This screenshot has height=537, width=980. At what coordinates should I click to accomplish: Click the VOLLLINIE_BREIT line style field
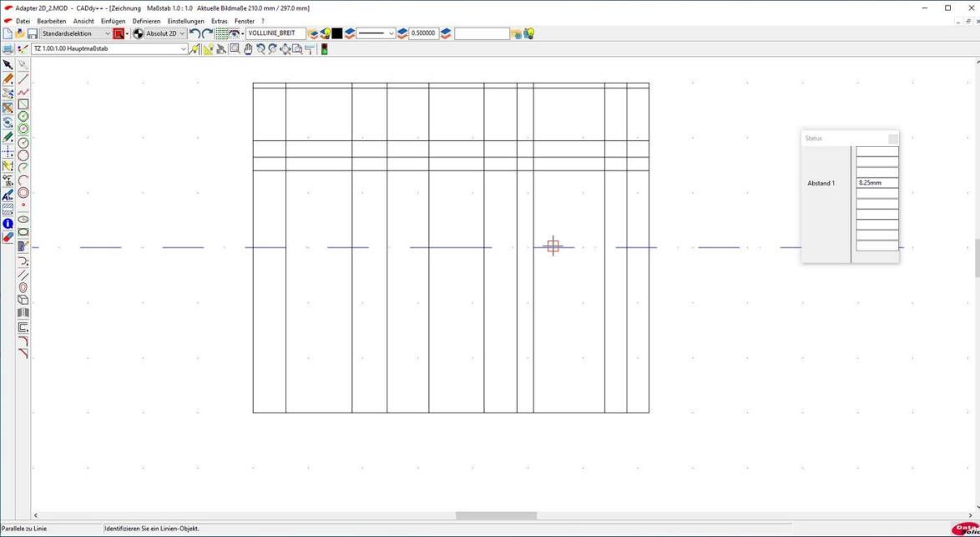275,33
